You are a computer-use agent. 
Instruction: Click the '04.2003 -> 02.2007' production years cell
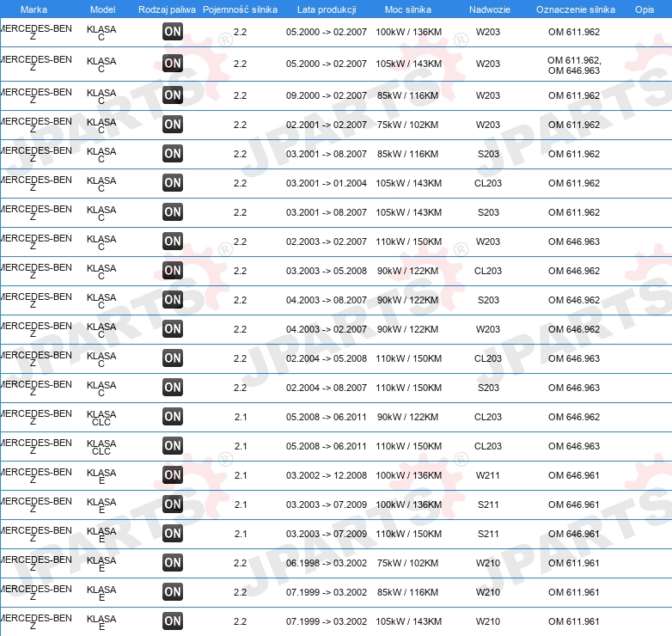(327, 329)
